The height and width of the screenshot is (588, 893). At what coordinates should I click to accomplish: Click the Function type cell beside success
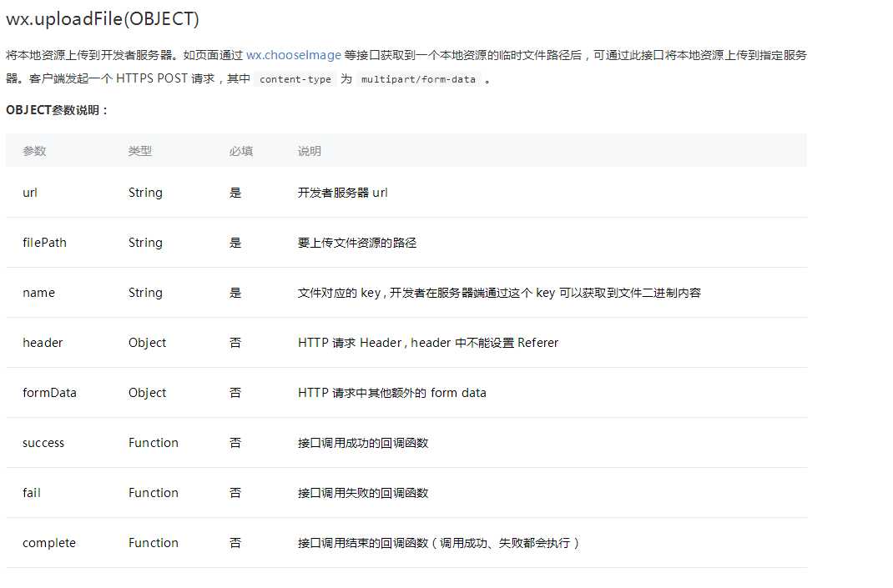pyautogui.click(x=154, y=442)
